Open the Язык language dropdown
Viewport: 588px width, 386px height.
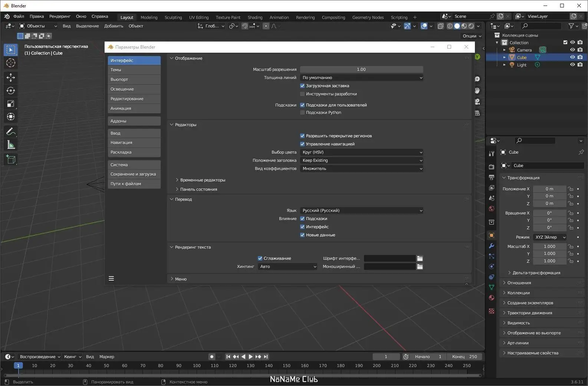click(x=362, y=210)
